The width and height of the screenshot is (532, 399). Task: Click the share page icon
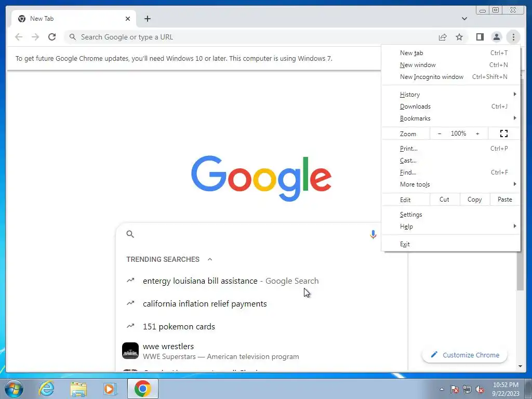pos(443,37)
